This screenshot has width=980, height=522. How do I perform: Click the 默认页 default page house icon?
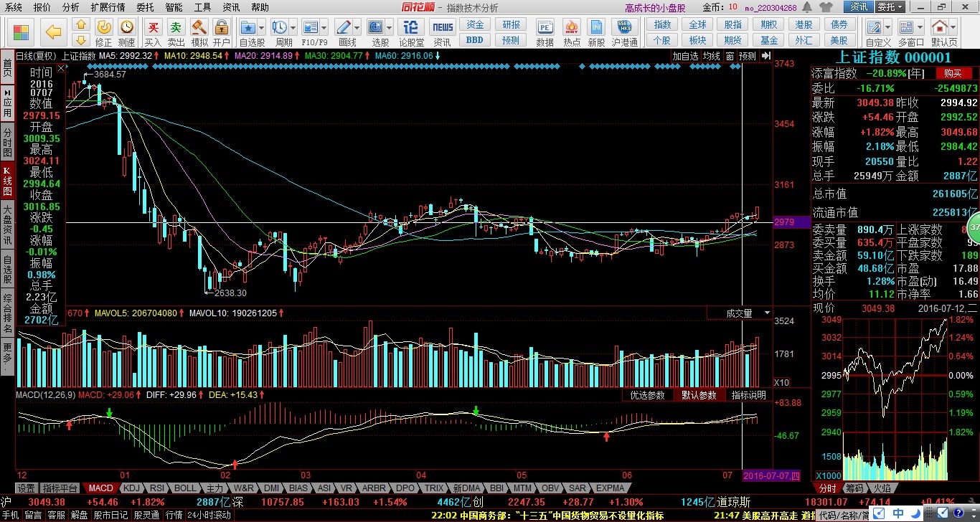click(x=940, y=27)
